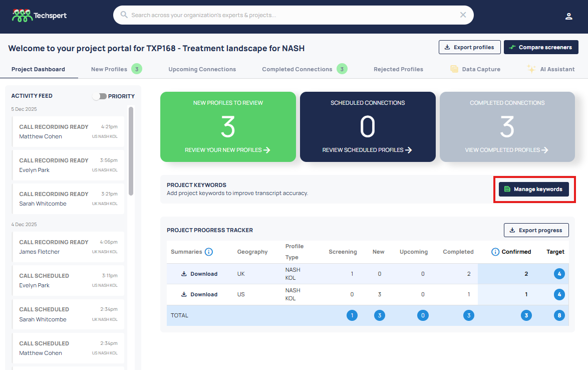The width and height of the screenshot is (588, 370).
Task: Click the activity feed scrollbar
Action: tap(131, 150)
